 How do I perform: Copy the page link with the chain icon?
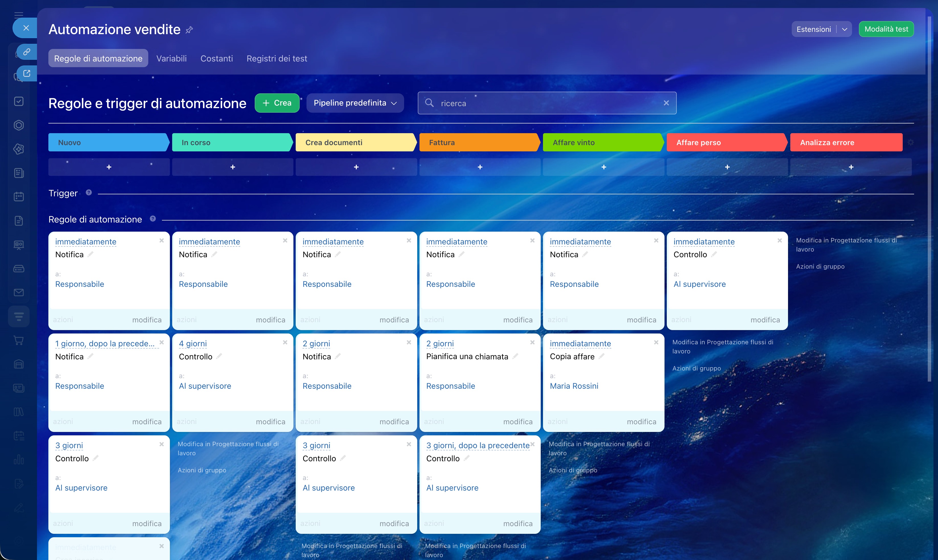(26, 52)
